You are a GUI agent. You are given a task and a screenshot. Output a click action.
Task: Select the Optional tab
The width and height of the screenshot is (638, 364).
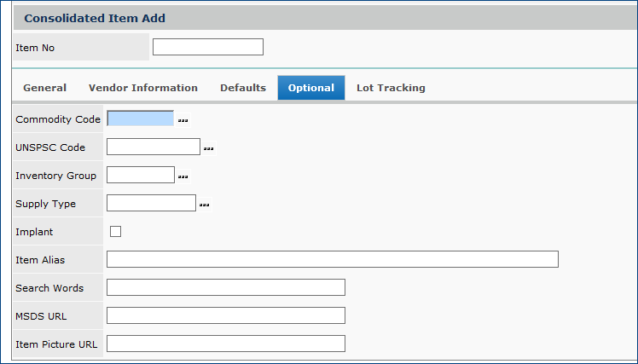pyautogui.click(x=310, y=88)
